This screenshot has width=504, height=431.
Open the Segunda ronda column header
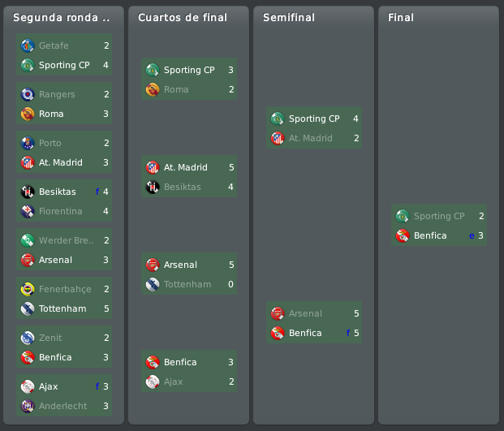point(62,17)
